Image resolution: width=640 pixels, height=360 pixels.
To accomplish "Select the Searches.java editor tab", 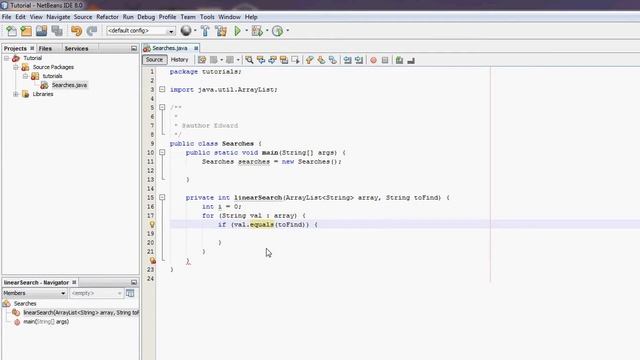I will pyautogui.click(x=169, y=48).
